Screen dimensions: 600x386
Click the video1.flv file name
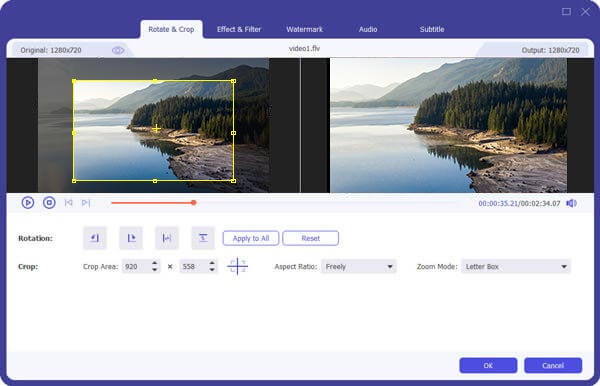[304, 49]
